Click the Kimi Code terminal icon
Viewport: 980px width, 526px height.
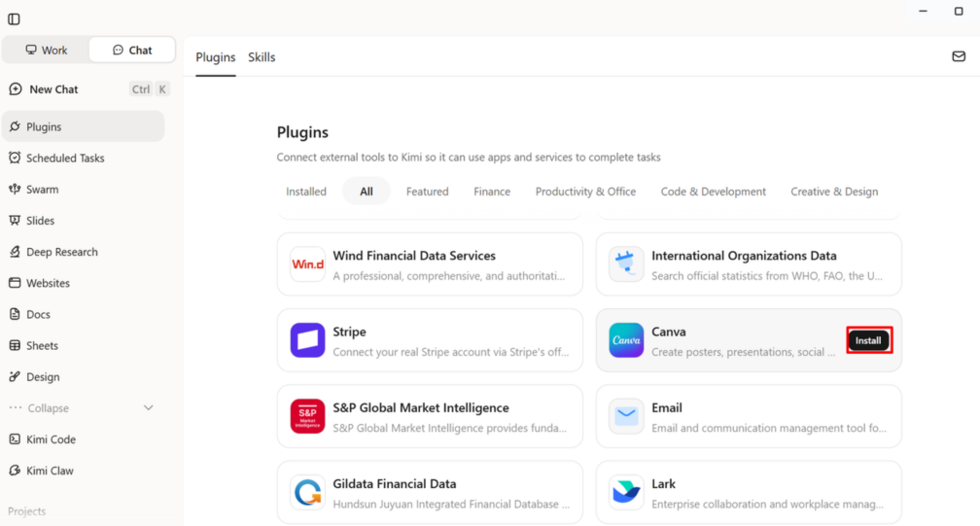pos(15,439)
